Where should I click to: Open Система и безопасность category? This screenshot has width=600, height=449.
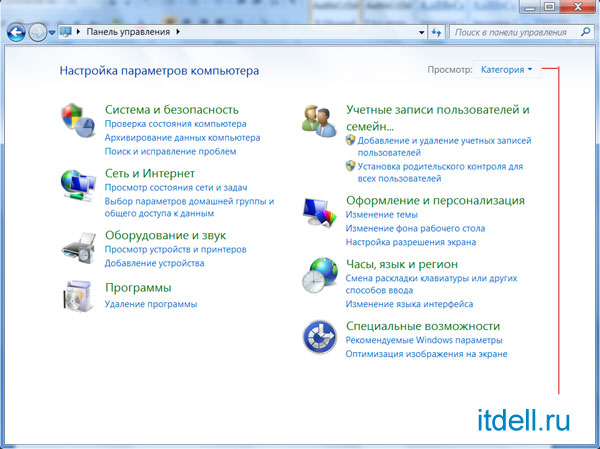[172, 109]
